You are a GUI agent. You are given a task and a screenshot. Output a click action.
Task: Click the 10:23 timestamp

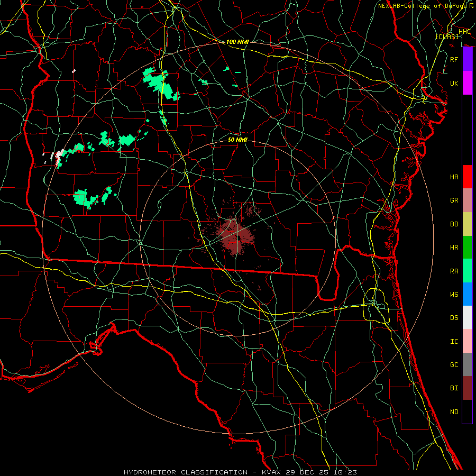[x=345, y=472]
